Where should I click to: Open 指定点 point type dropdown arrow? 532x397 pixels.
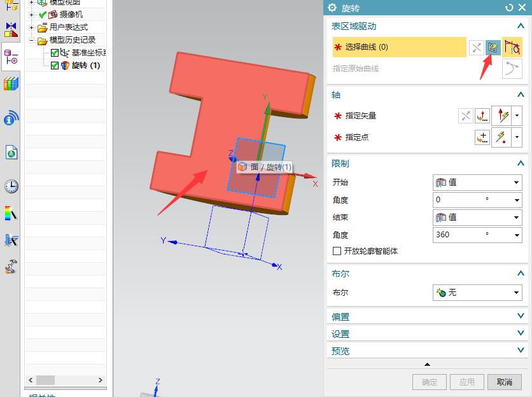point(517,137)
